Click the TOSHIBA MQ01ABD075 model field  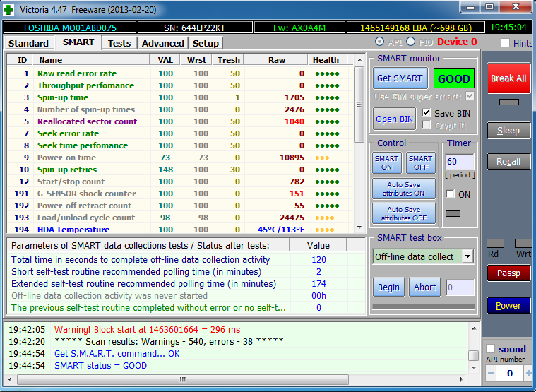coord(69,28)
